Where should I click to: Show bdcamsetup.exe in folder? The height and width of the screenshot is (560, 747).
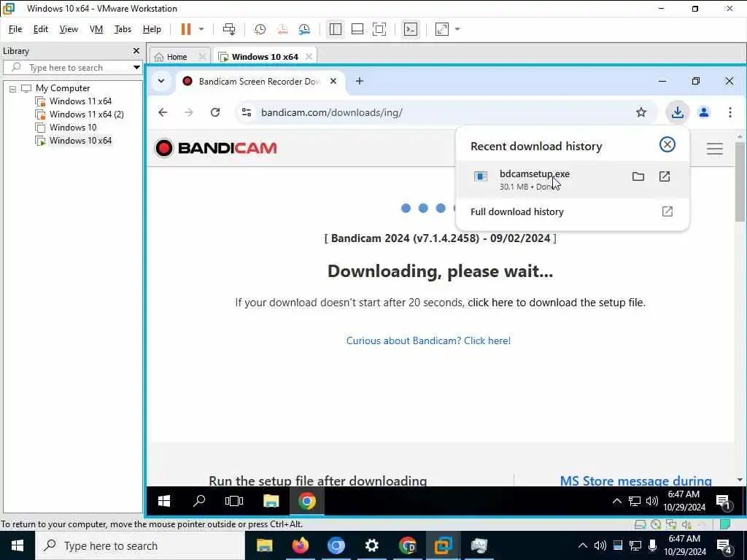pyautogui.click(x=638, y=176)
